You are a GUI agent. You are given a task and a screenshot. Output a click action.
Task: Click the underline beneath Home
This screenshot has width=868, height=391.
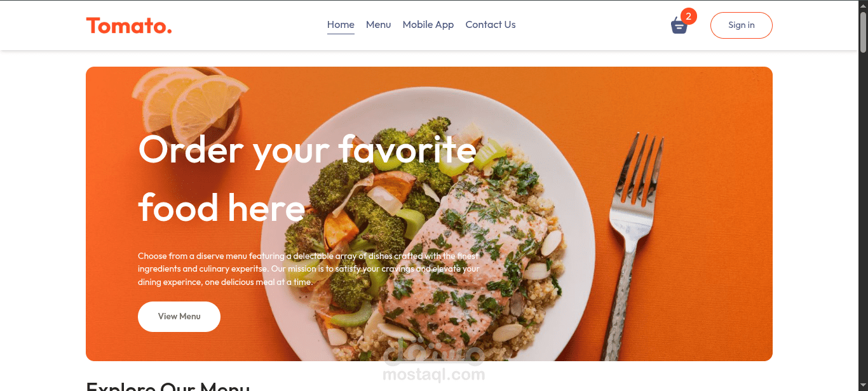pos(341,34)
